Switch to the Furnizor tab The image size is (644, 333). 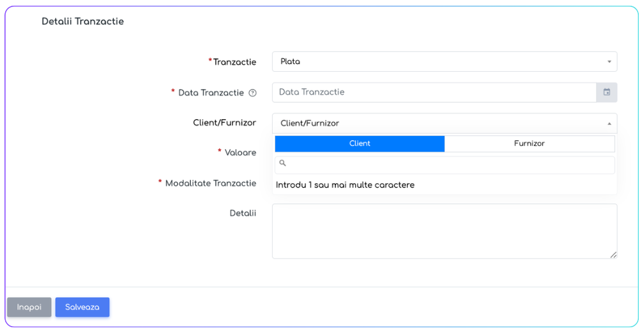[x=529, y=143]
